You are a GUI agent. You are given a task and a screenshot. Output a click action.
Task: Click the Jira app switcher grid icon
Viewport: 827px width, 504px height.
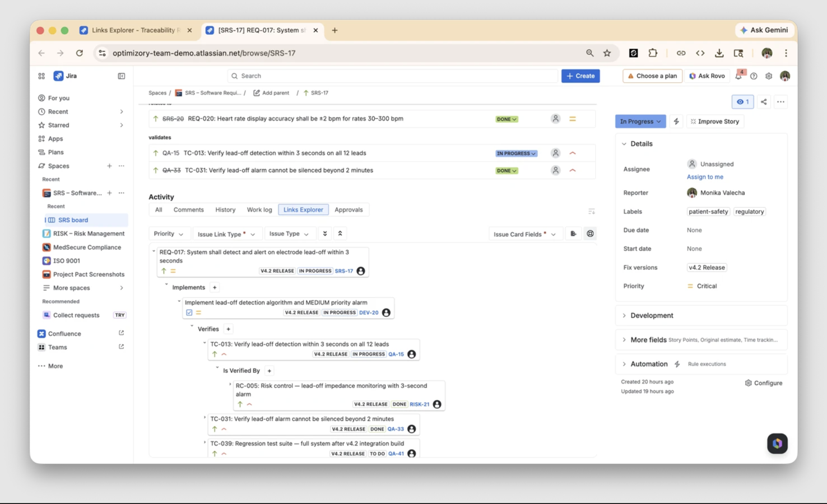41,76
